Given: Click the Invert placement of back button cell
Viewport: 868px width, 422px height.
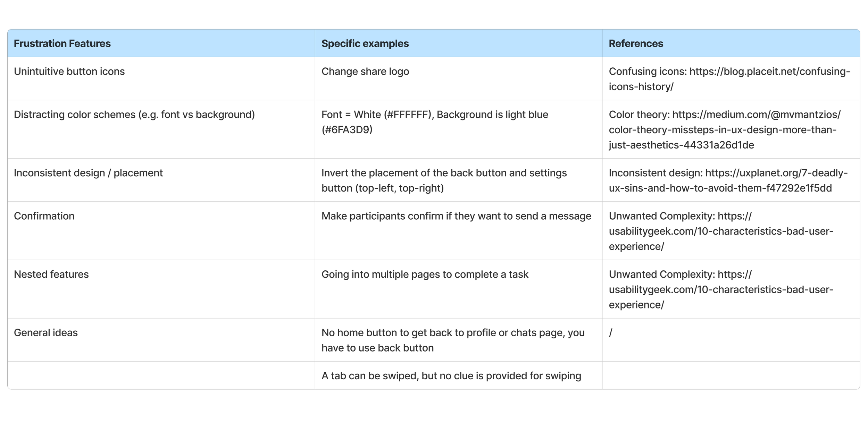Looking at the screenshot, I should tap(444, 180).
